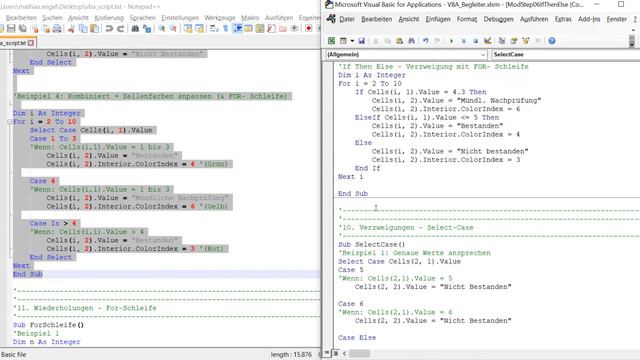Open Properties window in VBA toolbar
This screenshot has height=360, width=640.
point(514,41)
